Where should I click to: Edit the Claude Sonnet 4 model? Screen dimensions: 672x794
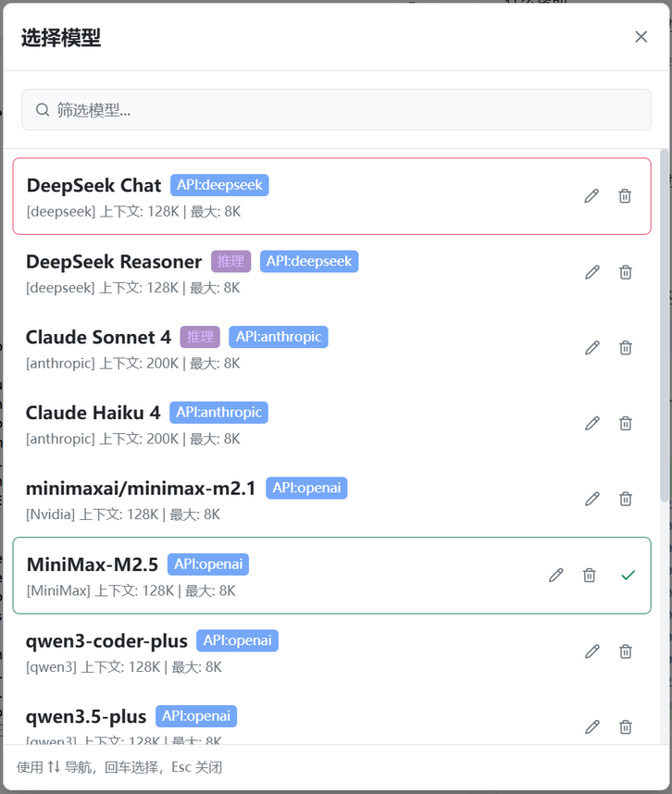592,348
